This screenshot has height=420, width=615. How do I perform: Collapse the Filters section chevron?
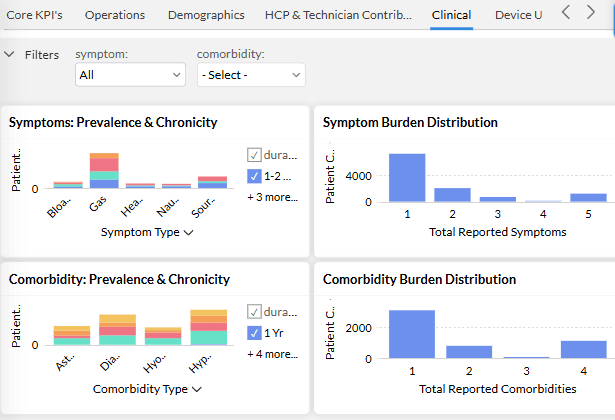tap(9, 54)
